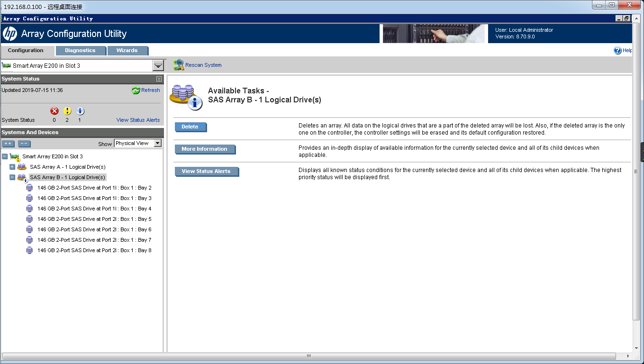Expand the SAS Array A node
The width and height of the screenshot is (644, 364).
click(x=12, y=167)
